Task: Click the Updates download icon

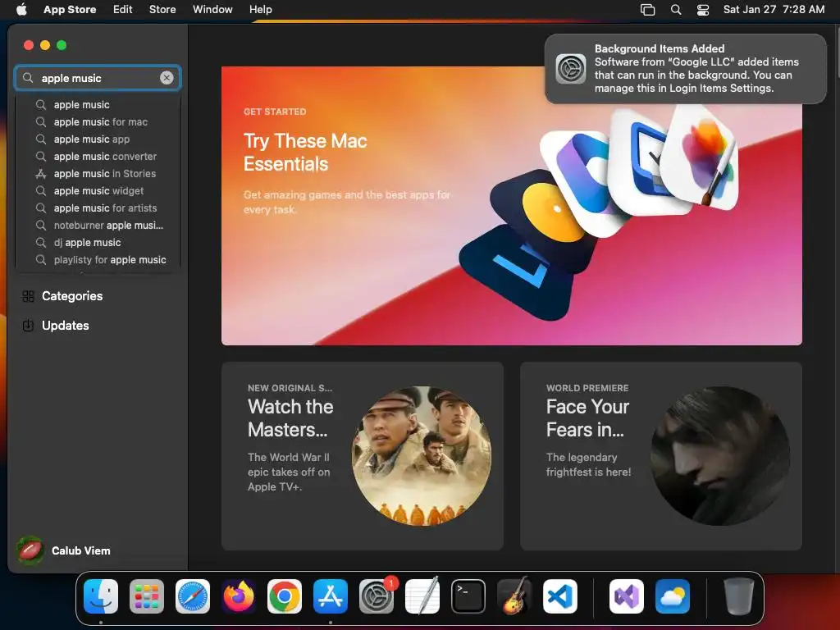Action: [29, 325]
